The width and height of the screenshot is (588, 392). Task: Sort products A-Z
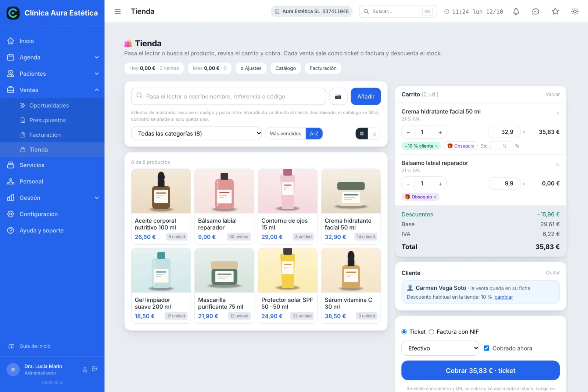point(314,134)
